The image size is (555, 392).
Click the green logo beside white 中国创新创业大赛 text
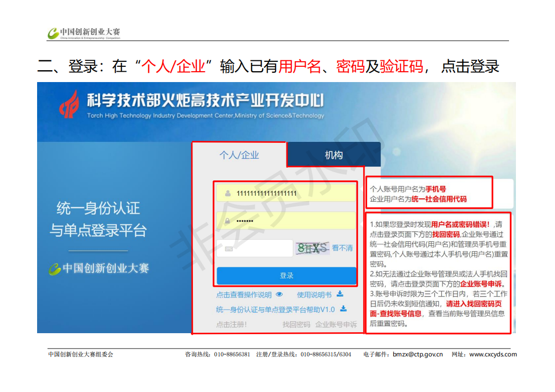[55, 269]
